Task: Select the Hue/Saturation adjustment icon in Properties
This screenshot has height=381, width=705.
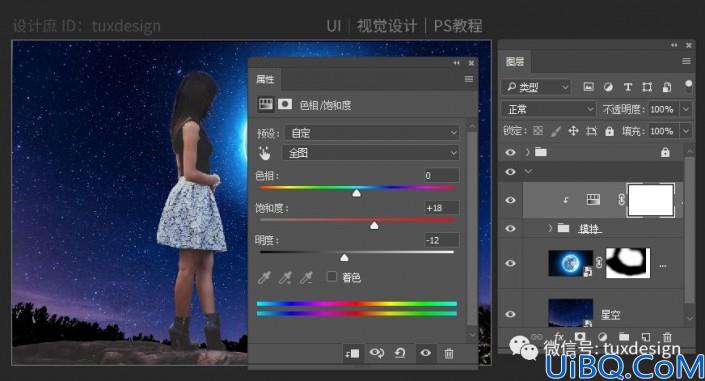Action: coord(265,104)
